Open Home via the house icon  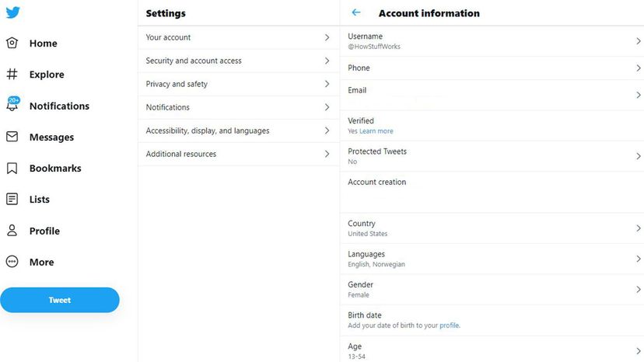click(x=12, y=43)
